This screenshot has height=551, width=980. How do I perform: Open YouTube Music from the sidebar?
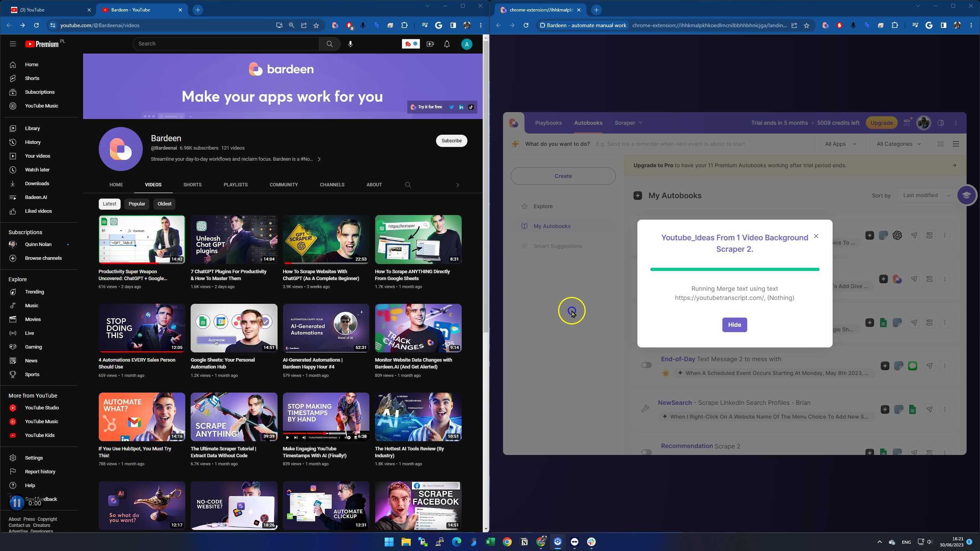41,106
